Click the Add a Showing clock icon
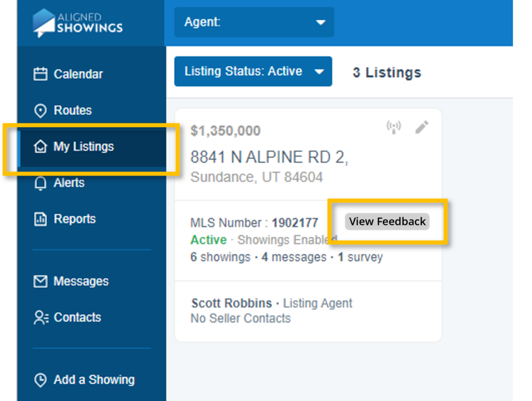Image resolution: width=532 pixels, height=401 pixels. tap(40, 380)
